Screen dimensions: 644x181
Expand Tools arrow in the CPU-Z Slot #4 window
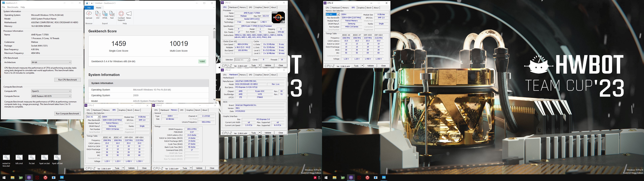(x=362, y=66)
